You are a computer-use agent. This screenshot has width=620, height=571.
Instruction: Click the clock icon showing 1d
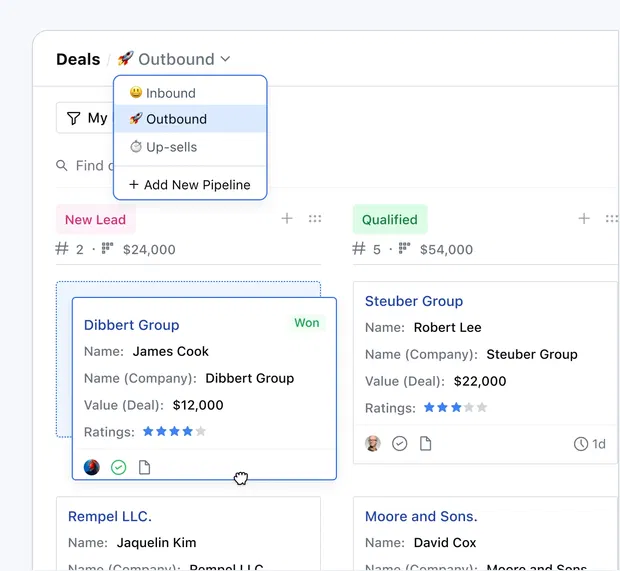(x=581, y=443)
